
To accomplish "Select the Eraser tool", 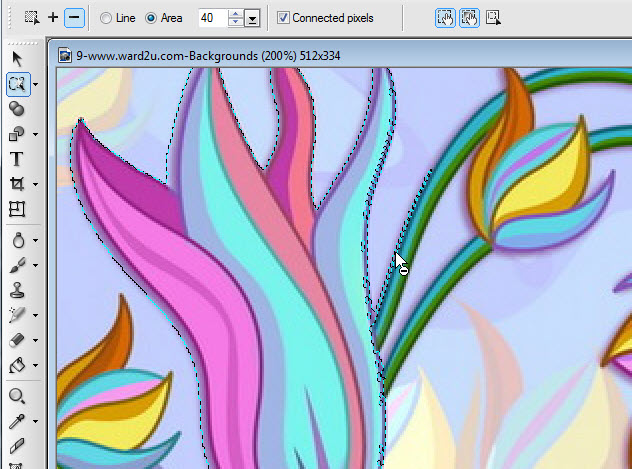I will [17, 340].
